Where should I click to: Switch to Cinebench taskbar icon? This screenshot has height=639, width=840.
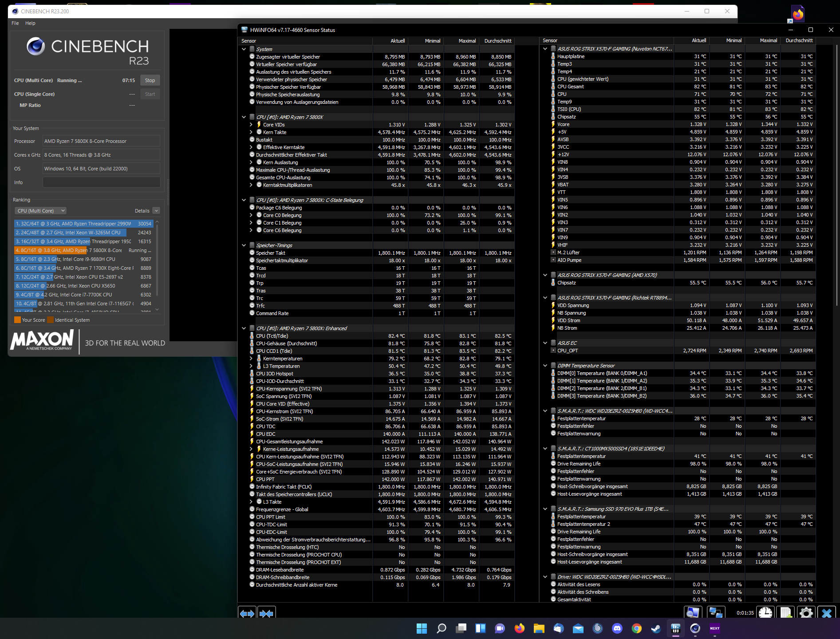click(x=695, y=628)
